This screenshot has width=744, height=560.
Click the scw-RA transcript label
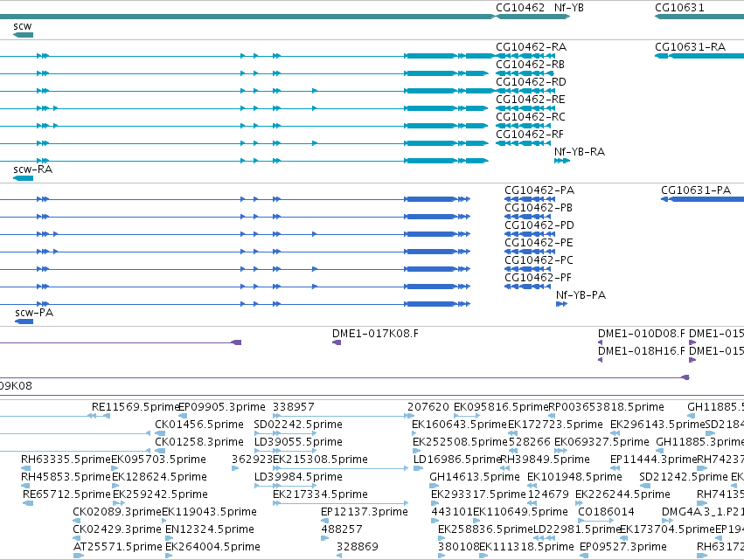click(32, 169)
